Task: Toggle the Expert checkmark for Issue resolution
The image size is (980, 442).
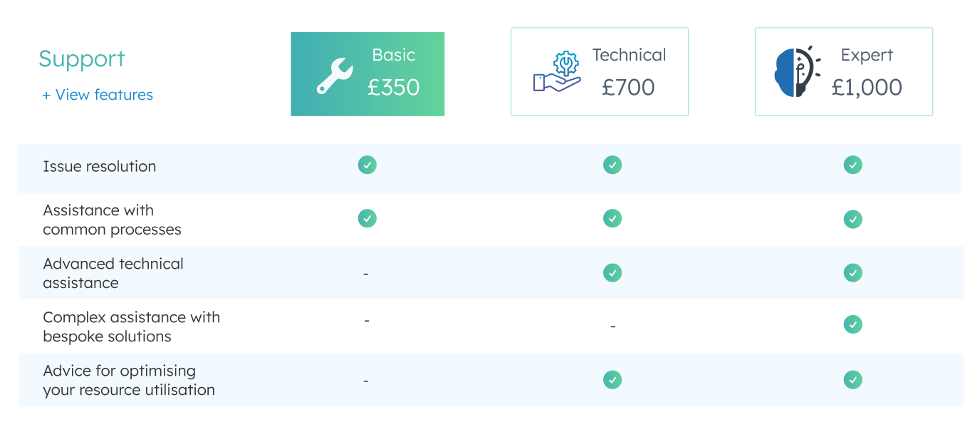Action: 853,165
